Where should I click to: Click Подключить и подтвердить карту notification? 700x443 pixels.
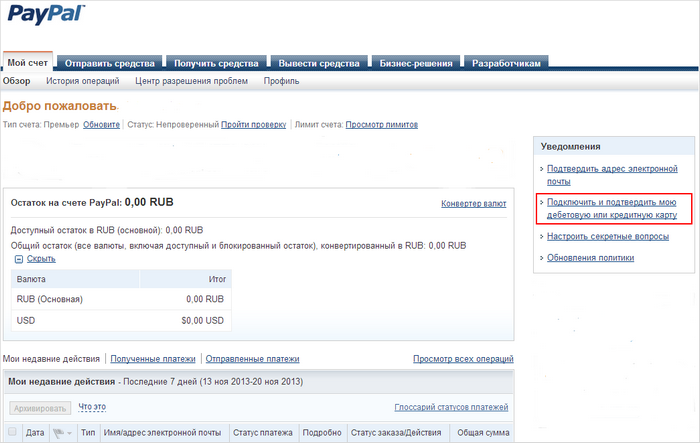coord(612,209)
